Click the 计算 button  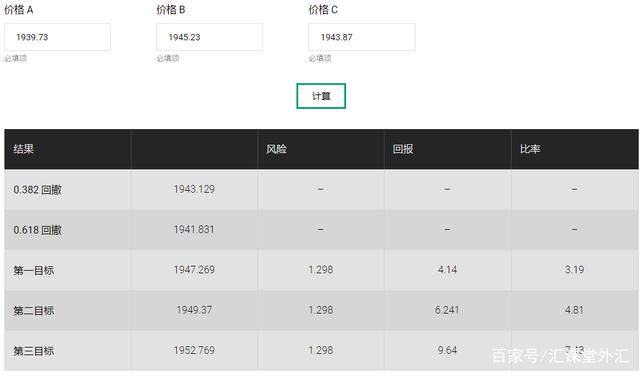pyautogui.click(x=321, y=96)
